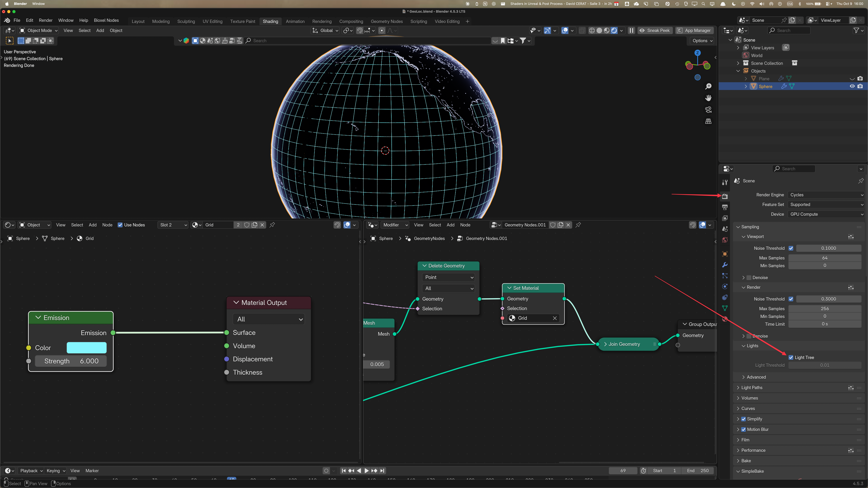Open the Global transform orientation dropdown
The width and height of the screenshot is (868, 488).
(325, 30)
